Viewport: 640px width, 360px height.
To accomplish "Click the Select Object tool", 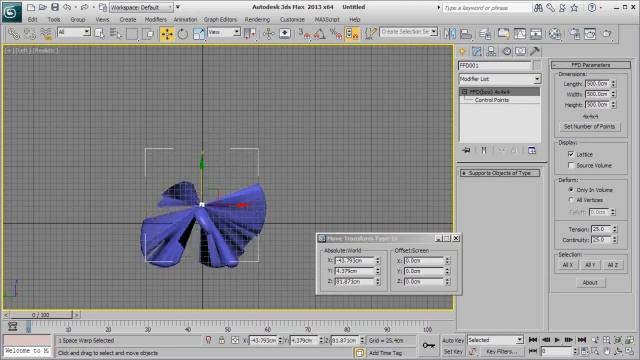I will pyautogui.click(x=99, y=34).
